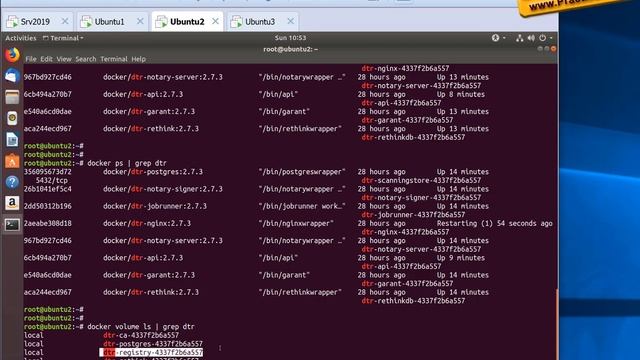Switch to the Ubuntu3 VM tab
This screenshot has width=640, height=360.
[x=260, y=22]
